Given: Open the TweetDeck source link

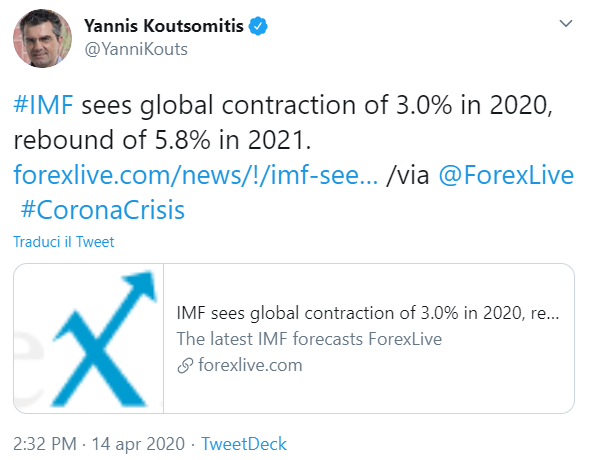Looking at the screenshot, I should tap(244, 444).
